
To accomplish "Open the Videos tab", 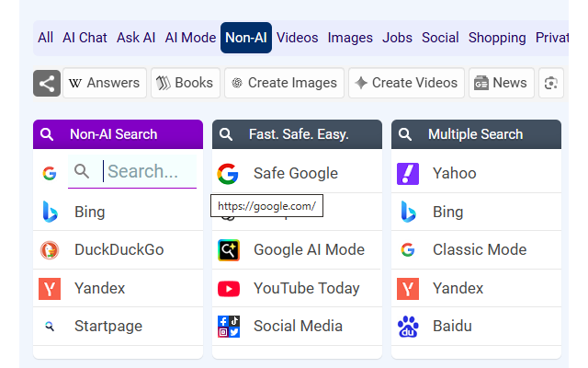I will (298, 38).
